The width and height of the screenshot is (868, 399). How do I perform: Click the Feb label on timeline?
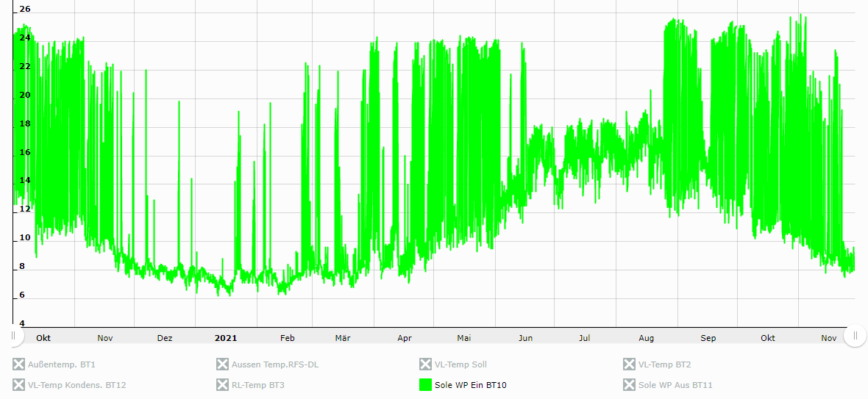pyautogui.click(x=288, y=338)
